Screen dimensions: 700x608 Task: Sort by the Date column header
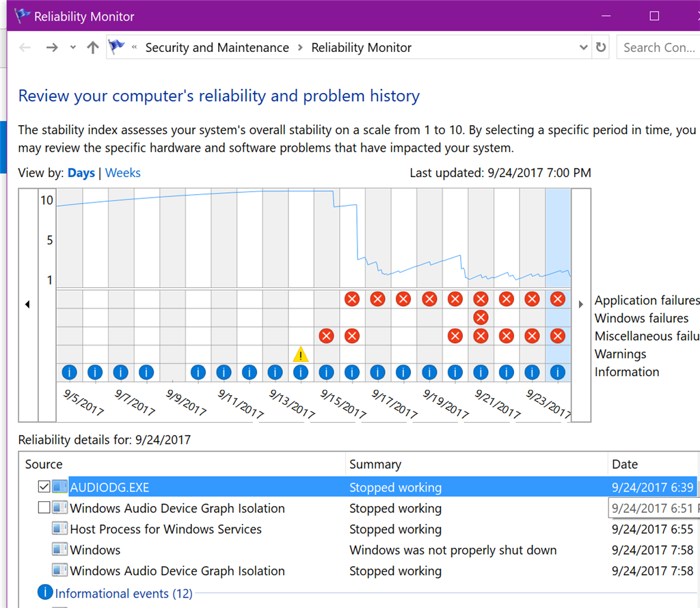point(654,464)
